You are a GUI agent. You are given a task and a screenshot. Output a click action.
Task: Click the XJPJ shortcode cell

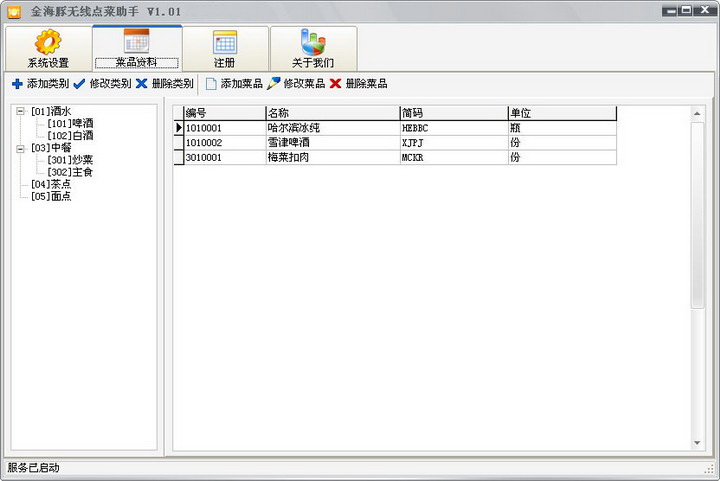tap(454, 143)
